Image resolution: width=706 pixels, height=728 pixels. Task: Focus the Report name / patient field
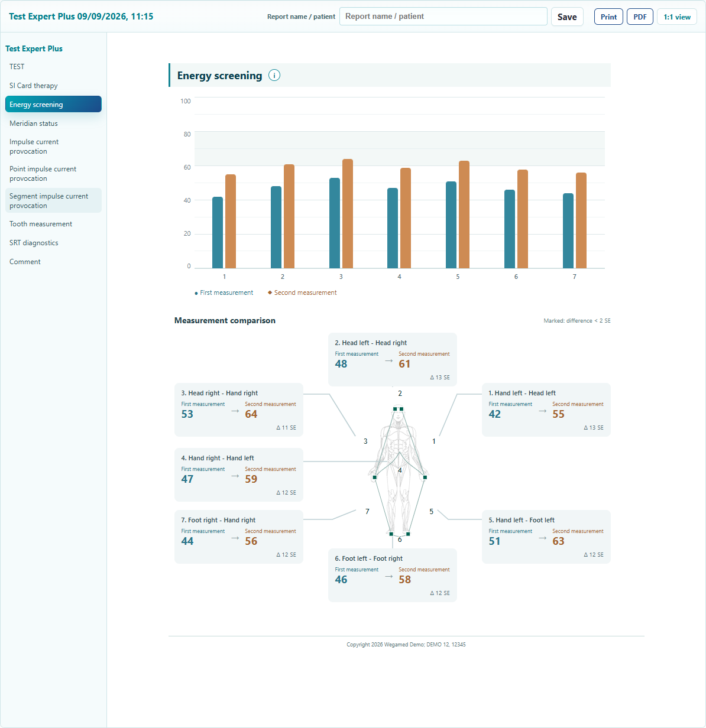[x=443, y=17]
